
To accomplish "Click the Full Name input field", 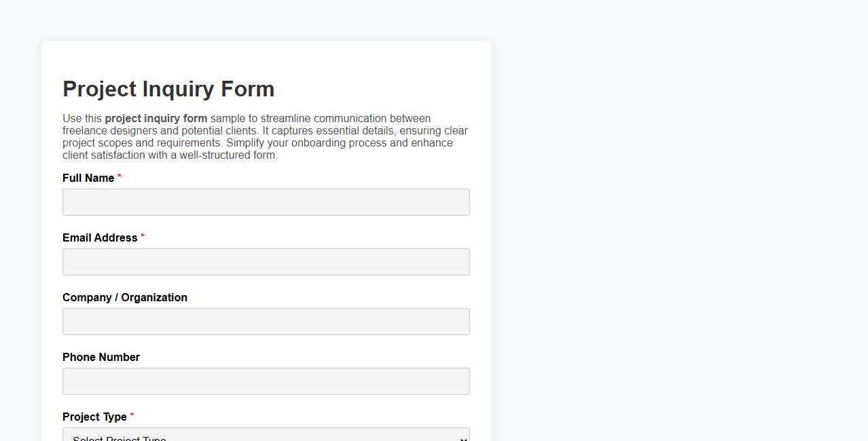I will tap(266, 202).
